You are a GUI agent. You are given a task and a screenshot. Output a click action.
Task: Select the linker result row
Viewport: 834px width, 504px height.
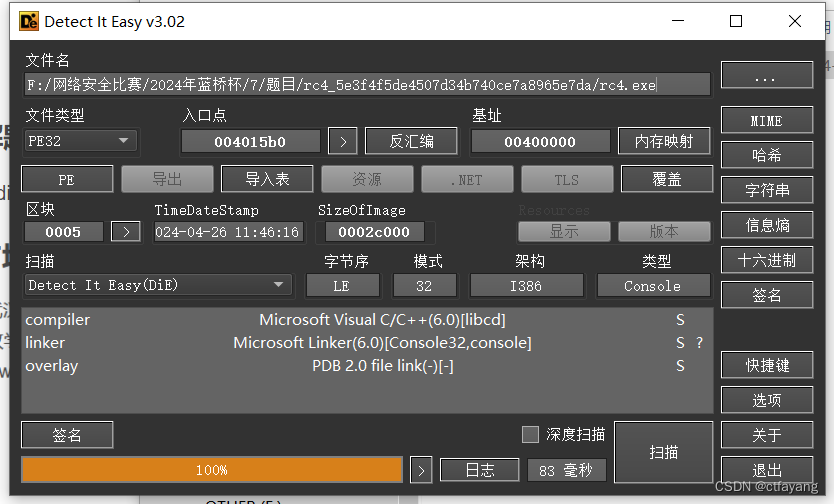click(x=367, y=343)
